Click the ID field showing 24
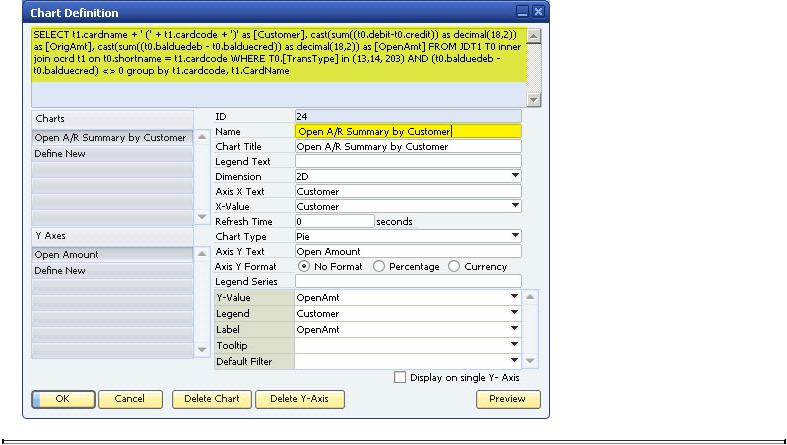The height and width of the screenshot is (445, 787). tap(408, 116)
